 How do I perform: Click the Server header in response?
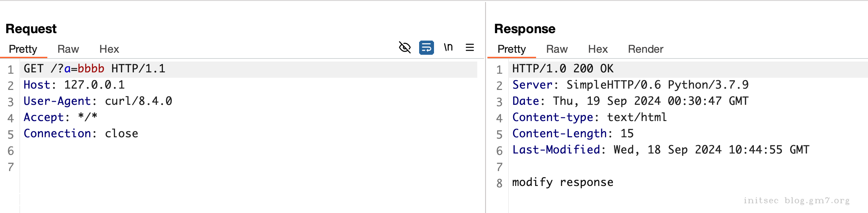532,85
